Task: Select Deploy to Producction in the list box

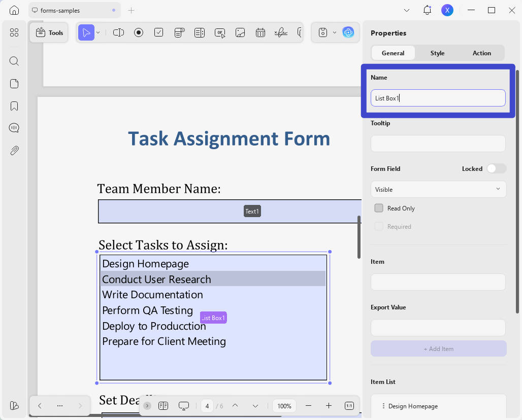Action: tap(213, 326)
